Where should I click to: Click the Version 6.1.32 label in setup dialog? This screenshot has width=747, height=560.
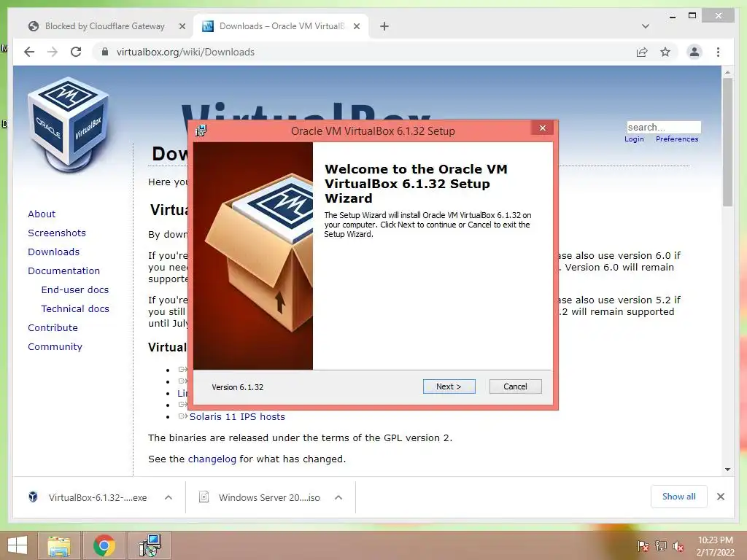click(x=237, y=387)
